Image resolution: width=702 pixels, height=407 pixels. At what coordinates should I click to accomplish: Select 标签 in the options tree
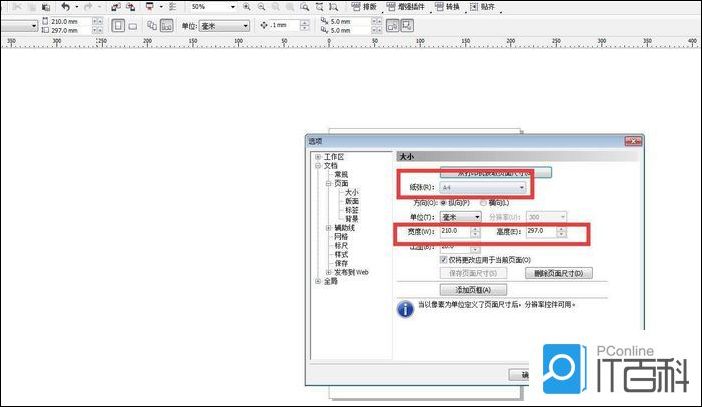351,210
